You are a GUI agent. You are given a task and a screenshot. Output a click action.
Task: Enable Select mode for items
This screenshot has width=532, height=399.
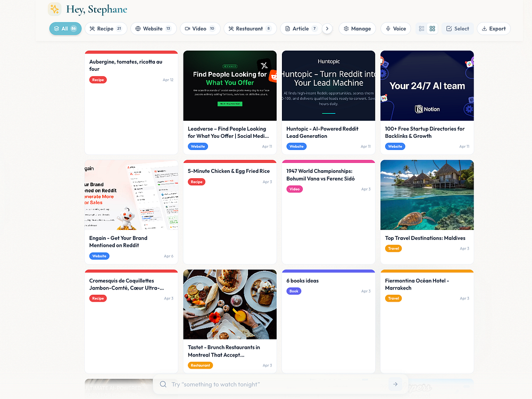point(458,29)
